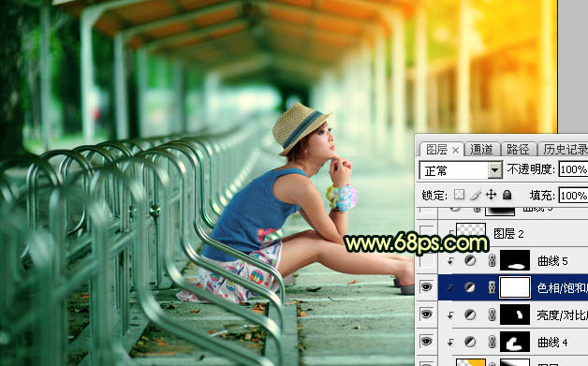Hide the 色相/饱和度 layer eye

click(426, 287)
